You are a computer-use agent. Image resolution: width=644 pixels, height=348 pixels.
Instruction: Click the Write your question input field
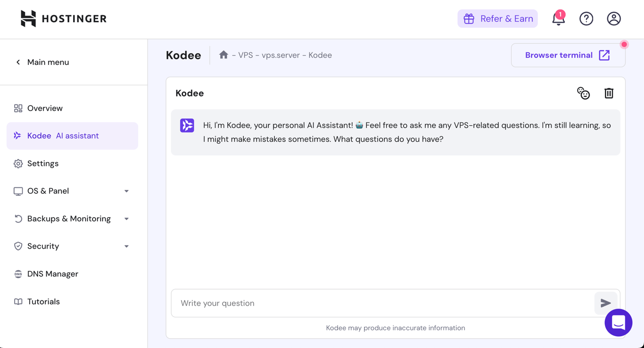tap(330, 303)
